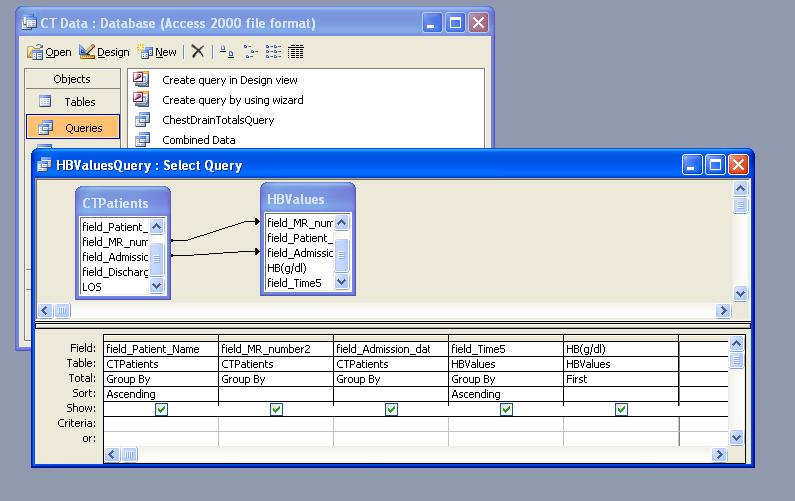795x501 pixels.
Task: Click the CT Data database window title icon
Action: pos(29,23)
